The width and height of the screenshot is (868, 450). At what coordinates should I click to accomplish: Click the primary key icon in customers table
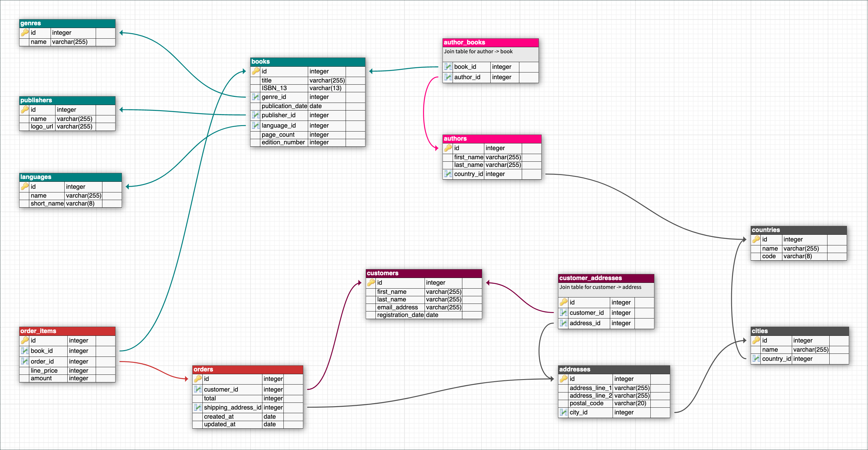click(x=371, y=282)
